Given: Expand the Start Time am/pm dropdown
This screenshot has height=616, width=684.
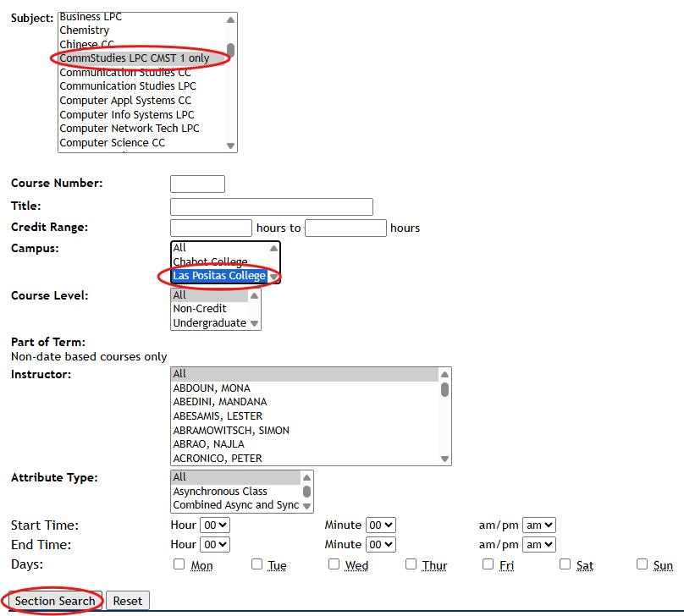Looking at the screenshot, I should click(x=538, y=525).
